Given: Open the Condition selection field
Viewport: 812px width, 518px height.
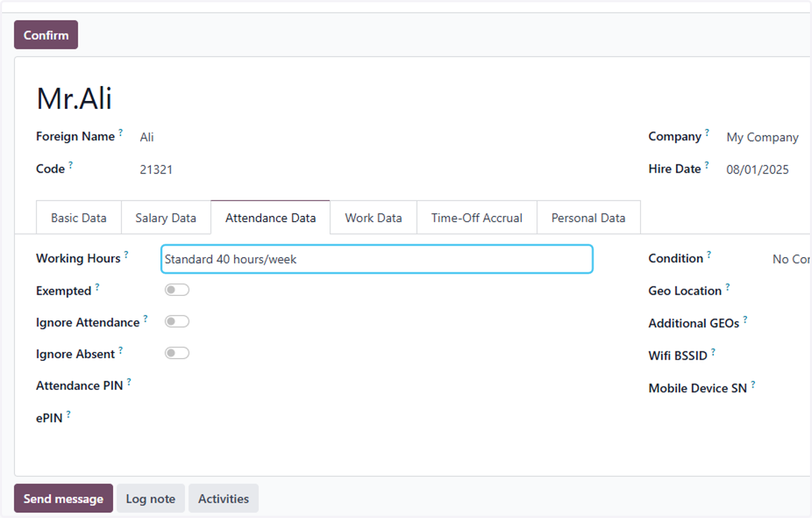Looking at the screenshot, I should click(x=792, y=259).
